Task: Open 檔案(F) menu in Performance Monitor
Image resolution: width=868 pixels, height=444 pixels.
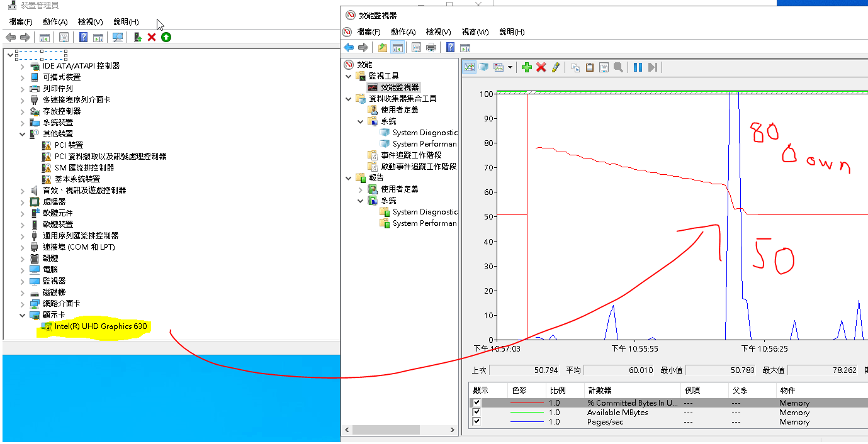Action: click(x=369, y=32)
